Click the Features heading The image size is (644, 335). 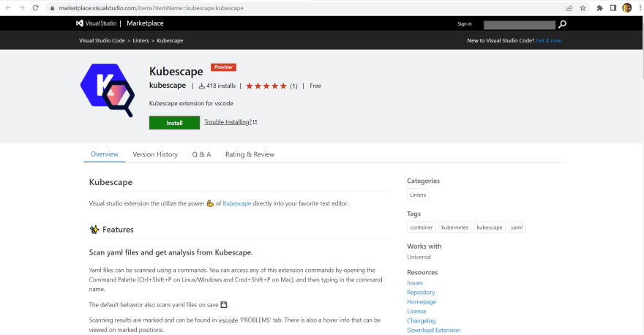[118, 230]
